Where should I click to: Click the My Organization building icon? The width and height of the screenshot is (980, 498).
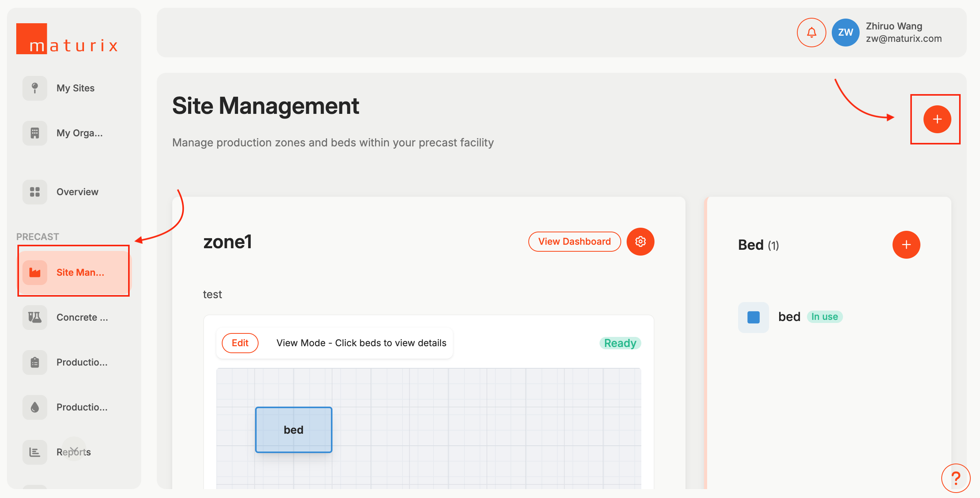click(x=35, y=133)
